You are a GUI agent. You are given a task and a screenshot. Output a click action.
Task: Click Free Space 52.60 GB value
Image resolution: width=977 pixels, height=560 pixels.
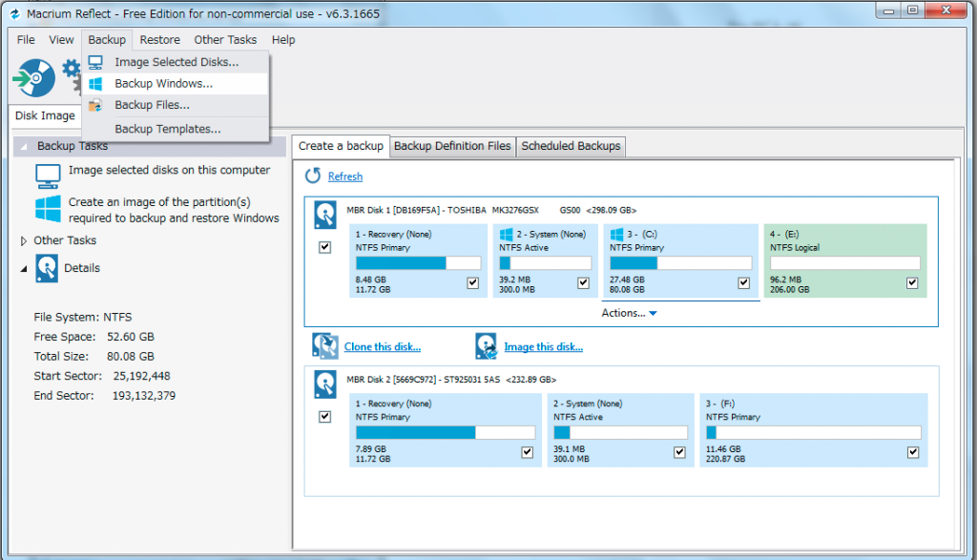(x=130, y=337)
